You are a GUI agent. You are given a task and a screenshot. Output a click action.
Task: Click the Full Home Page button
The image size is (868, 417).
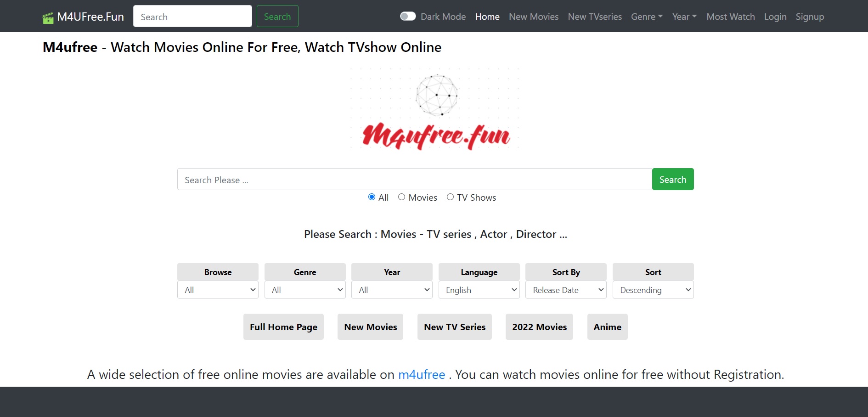[x=283, y=327]
